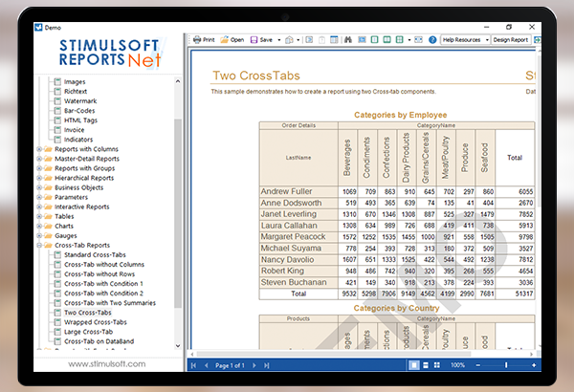Click the Page 1 of 1 indicator

pos(230,365)
